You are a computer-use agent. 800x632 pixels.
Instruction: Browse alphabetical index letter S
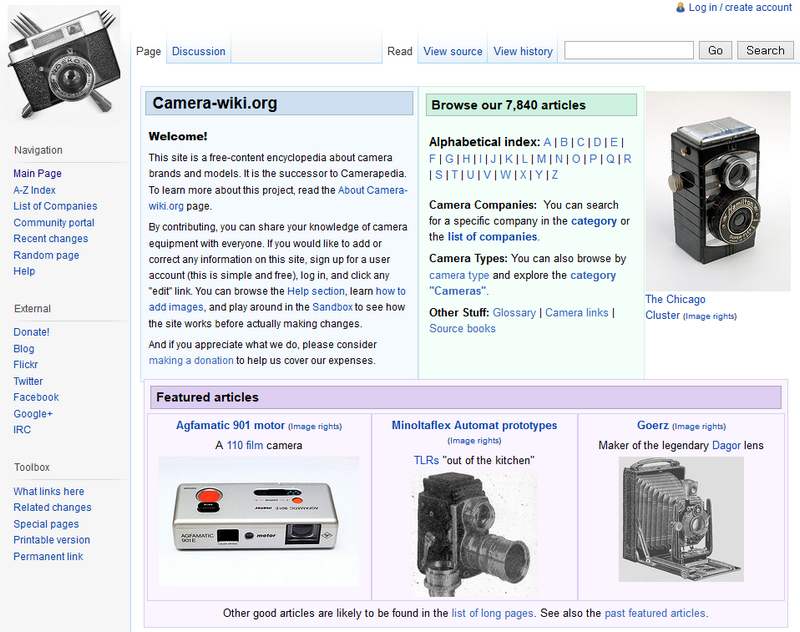[439, 175]
